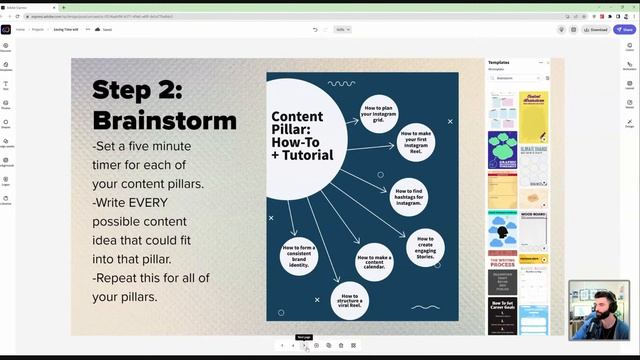The image size is (640, 360).
Task: Select the 'Step 2: Brainstorm' heading text
Action: [164, 105]
